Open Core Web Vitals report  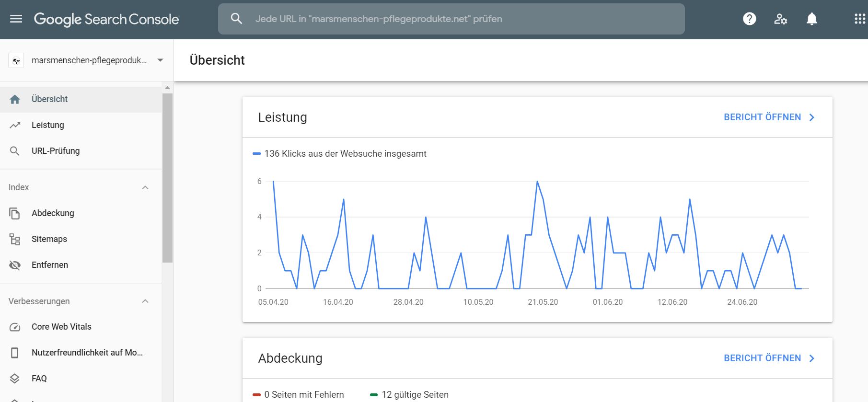[x=81, y=327]
